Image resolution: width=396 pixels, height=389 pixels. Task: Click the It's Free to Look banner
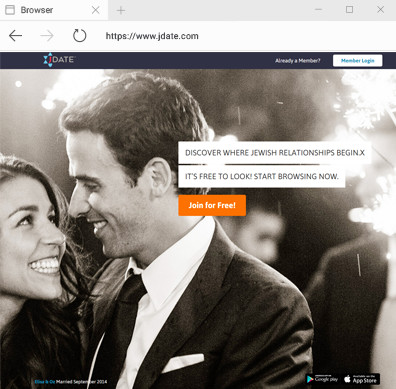[262, 176]
